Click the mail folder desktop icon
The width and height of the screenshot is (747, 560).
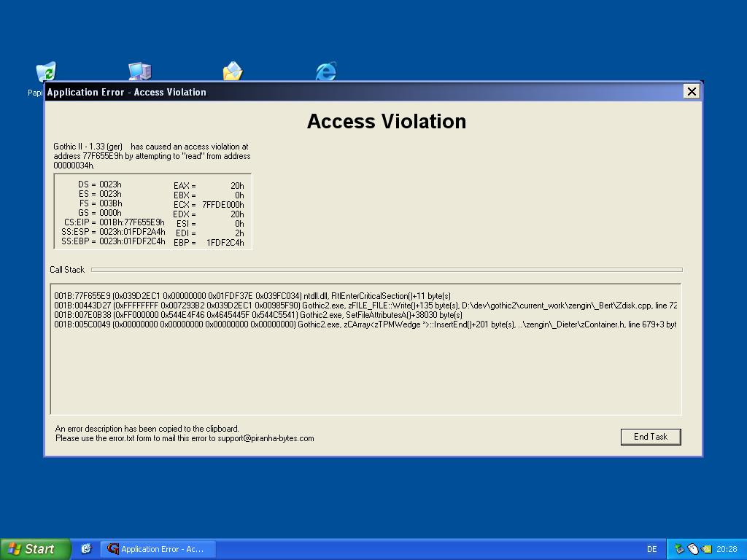coord(233,71)
